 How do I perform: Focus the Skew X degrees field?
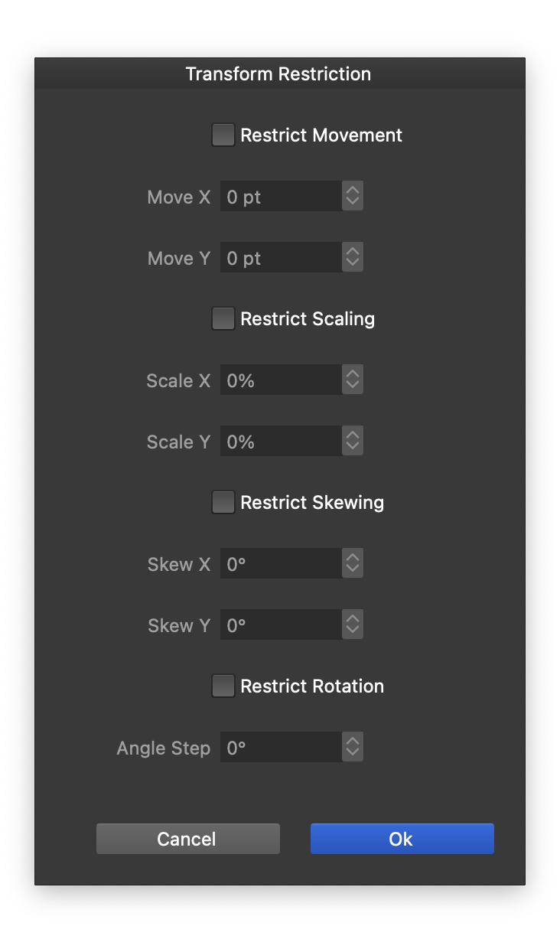point(280,564)
